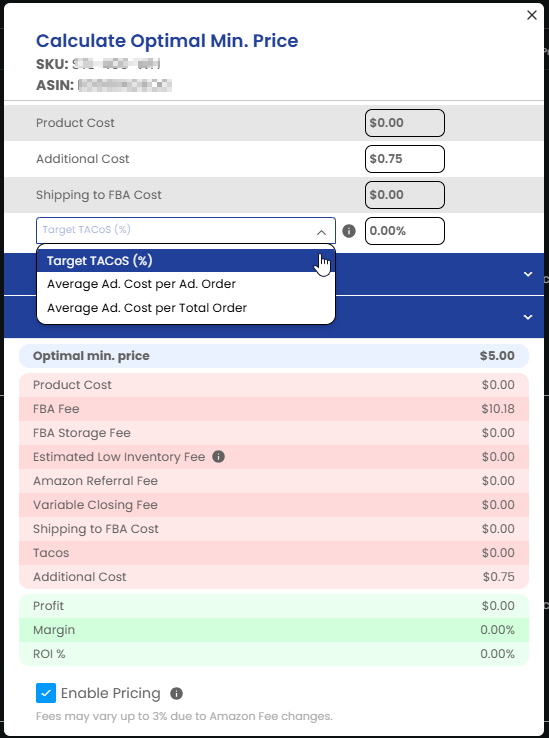The height and width of the screenshot is (738, 549).
Task: Expand the second blue collapsed section chevron
Action: (528, 317)
